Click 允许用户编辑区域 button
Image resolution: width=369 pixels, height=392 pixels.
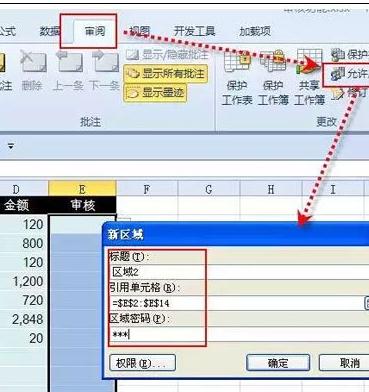coord(347,74)
